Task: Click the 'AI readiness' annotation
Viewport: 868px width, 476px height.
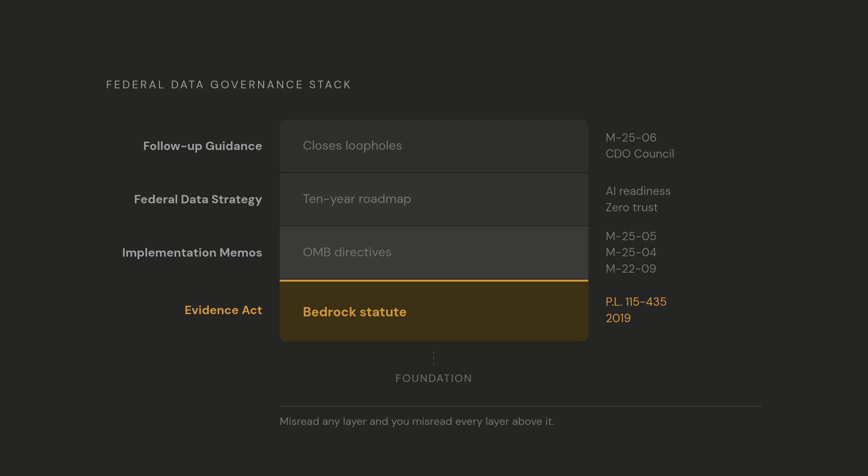Action: [638, 191]
